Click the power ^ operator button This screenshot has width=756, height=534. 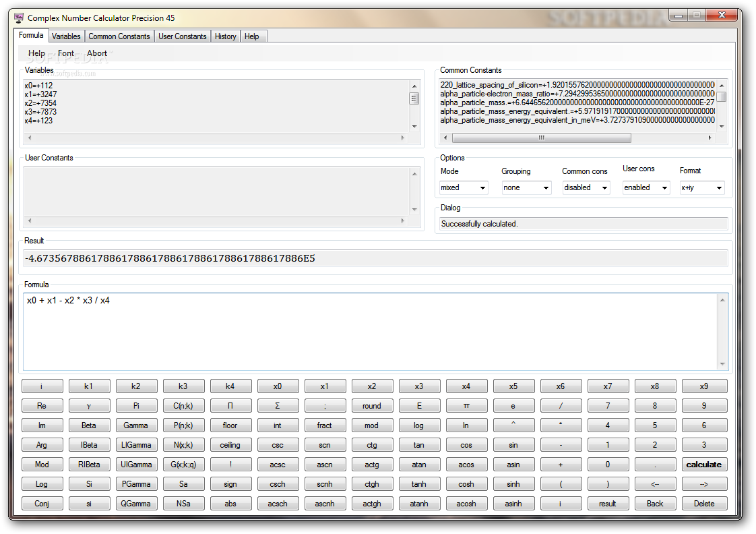(513, 425)
